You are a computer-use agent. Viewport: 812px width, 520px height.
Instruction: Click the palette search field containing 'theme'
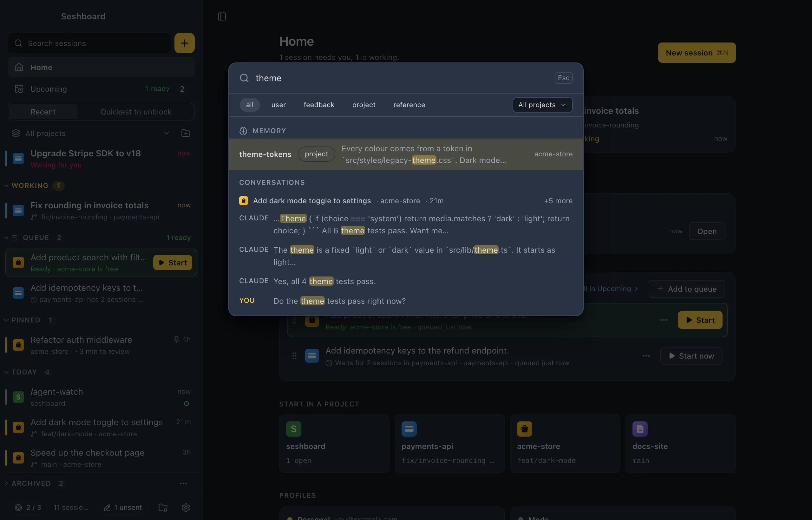coord(402,78)
